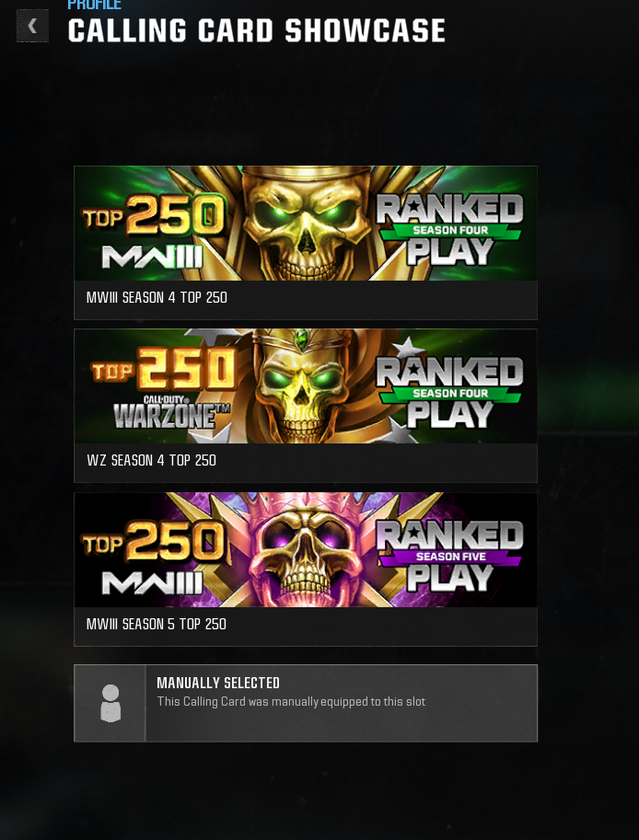Select the MWIII Season 5 Top 250 label
This screenshot has width=639, height=840.
(156, 624)
